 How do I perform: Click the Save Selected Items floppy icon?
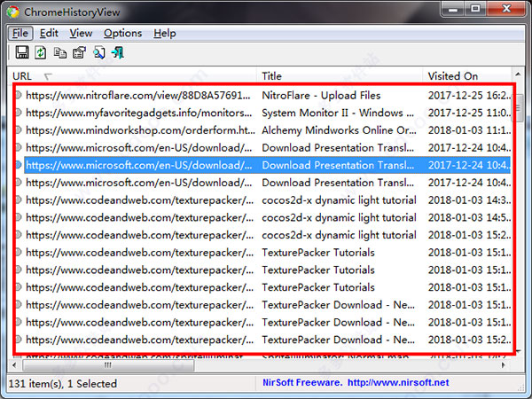pyautogui.click(x=22, y=52)
